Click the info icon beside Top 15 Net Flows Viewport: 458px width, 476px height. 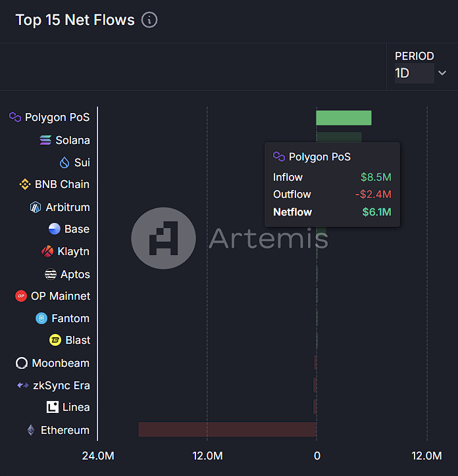click(149, 20)
